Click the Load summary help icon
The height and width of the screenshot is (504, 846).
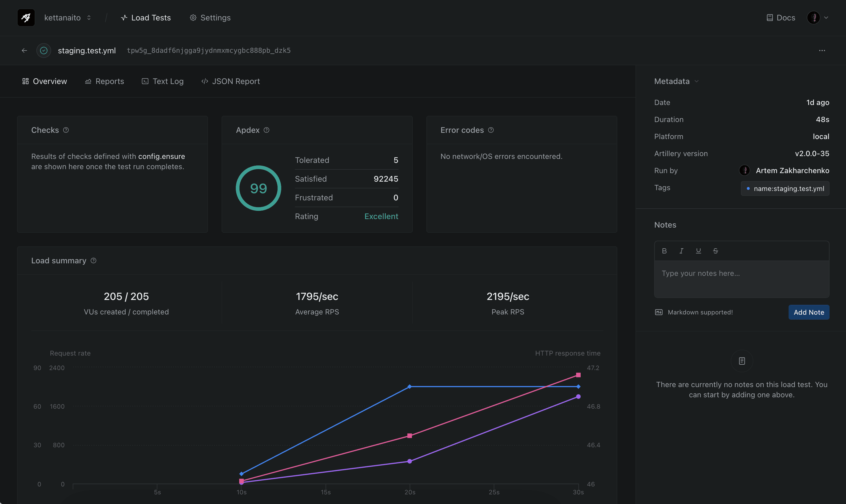[x=94, y=261]
